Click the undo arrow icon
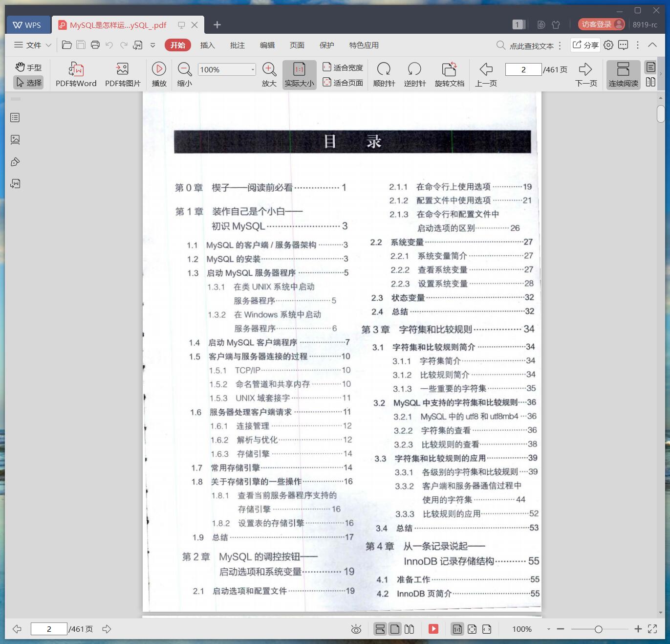This screenshot has height=644, width=670. [x=109, y=45]
